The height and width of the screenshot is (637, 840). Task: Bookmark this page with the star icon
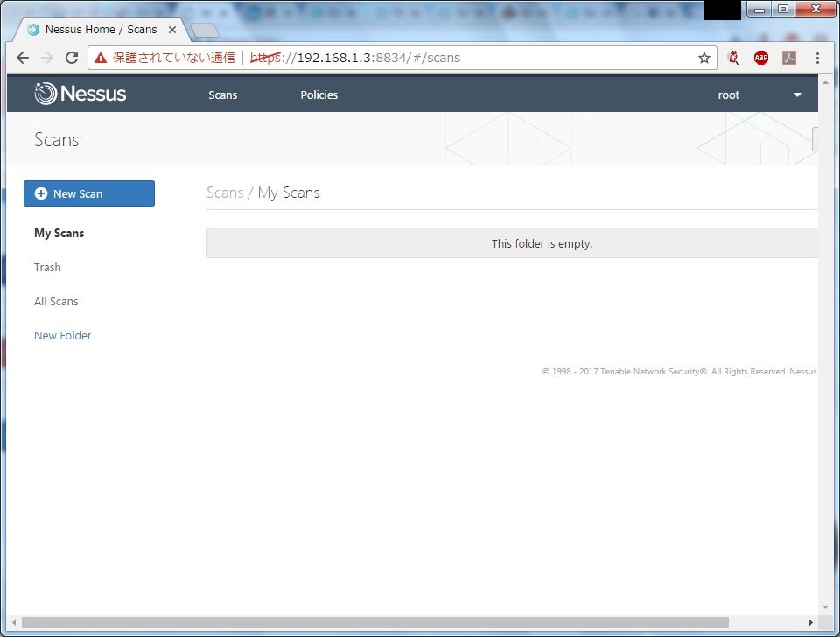tap(703, 58)
